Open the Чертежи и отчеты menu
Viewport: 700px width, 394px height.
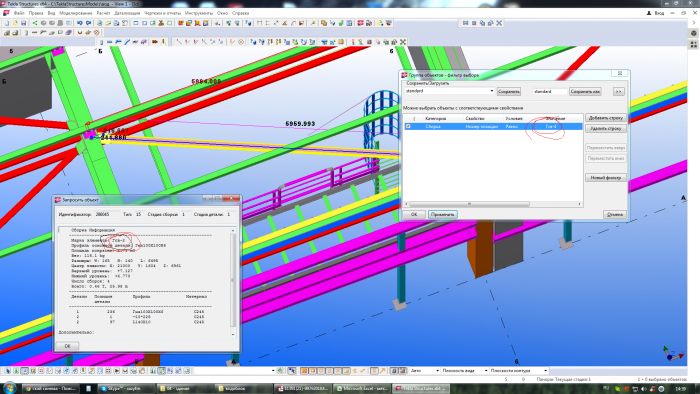pos(162,13)
